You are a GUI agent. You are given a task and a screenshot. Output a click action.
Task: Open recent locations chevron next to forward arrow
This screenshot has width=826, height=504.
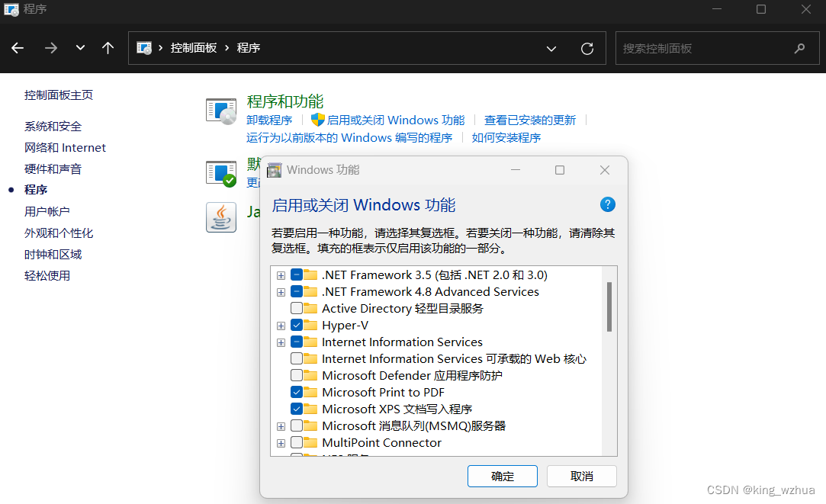click(x=80, y=48)
